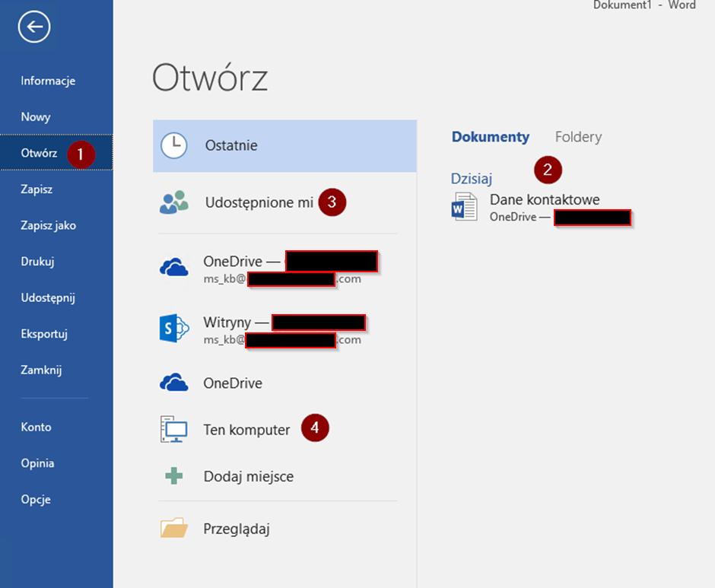Select the personal OneDrive location

(x=284, y=383)
